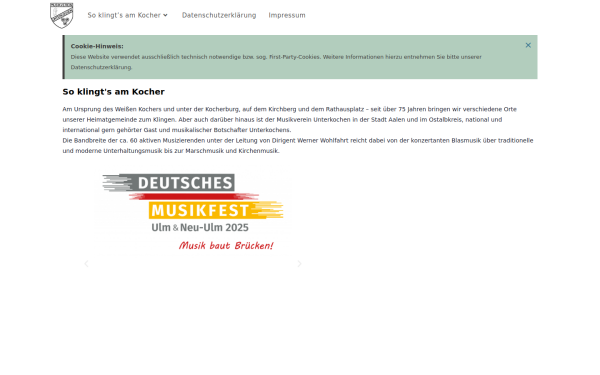600x375 pixels.
Task: Show previous slide in carousel
Action: (x=86, y=264)
